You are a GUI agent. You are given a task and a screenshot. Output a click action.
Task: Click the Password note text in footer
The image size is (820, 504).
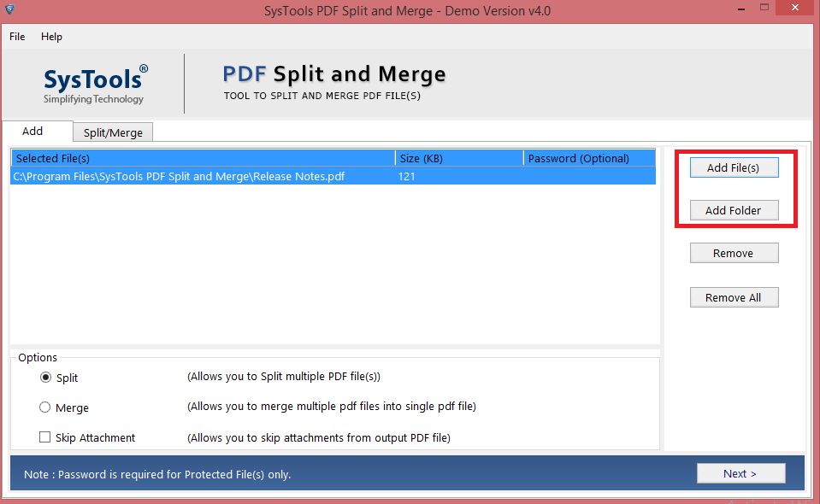pyautogui.click(x=157, y=474)
